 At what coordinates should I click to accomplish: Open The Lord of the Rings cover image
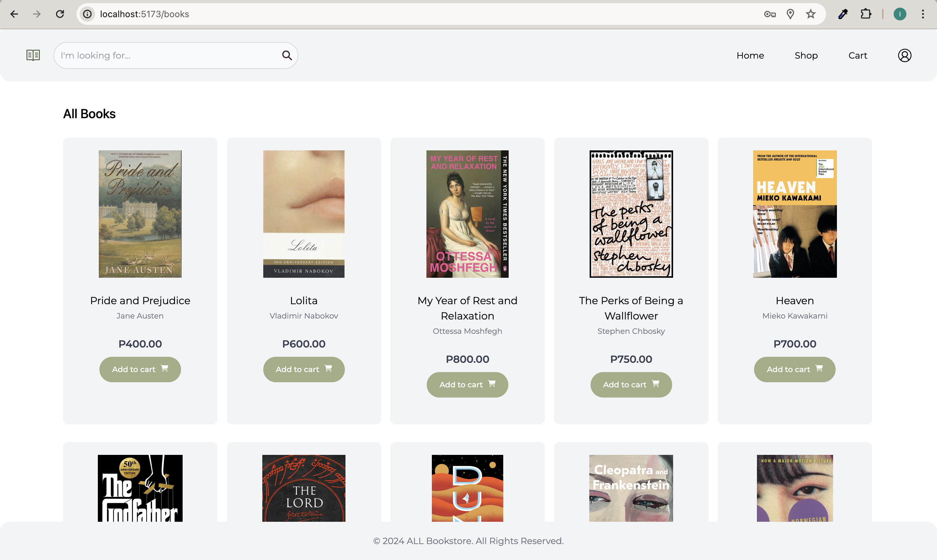(x=304, y=488)
